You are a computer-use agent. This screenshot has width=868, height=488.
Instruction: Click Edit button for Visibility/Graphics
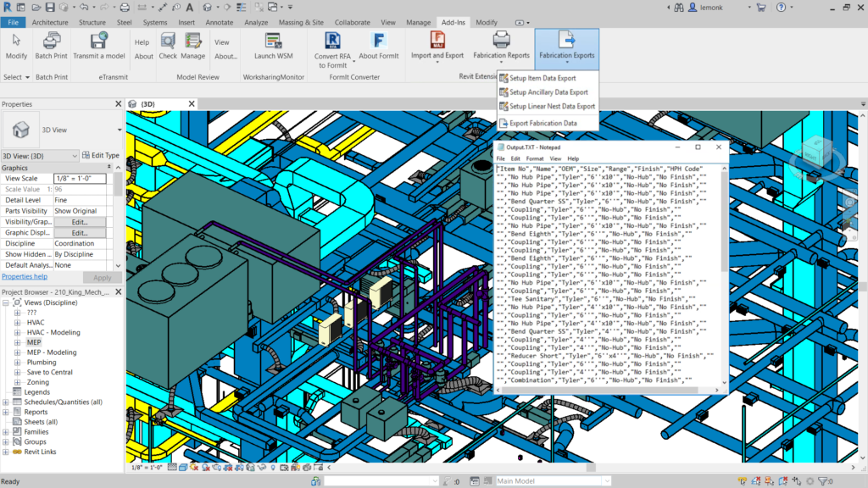[x=80, y=222]
